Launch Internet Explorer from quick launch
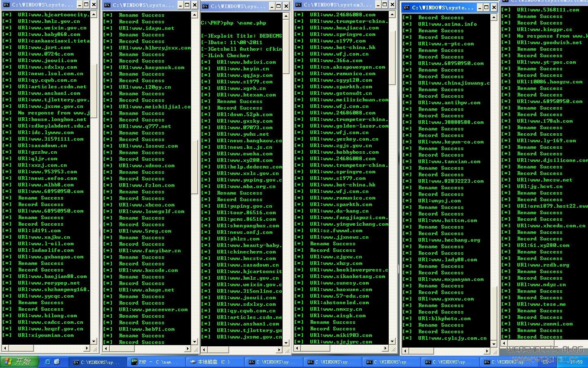Viewport: 588px width, 368px height. coord(48,361)
